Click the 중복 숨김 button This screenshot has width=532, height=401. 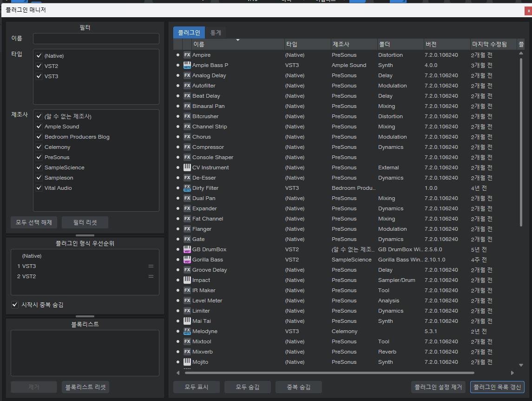pos(299,387)
